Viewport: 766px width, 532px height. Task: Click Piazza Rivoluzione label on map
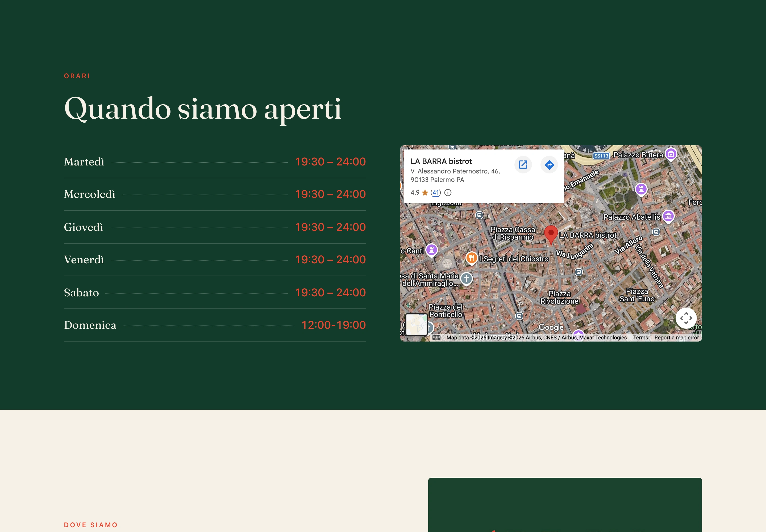559,297
